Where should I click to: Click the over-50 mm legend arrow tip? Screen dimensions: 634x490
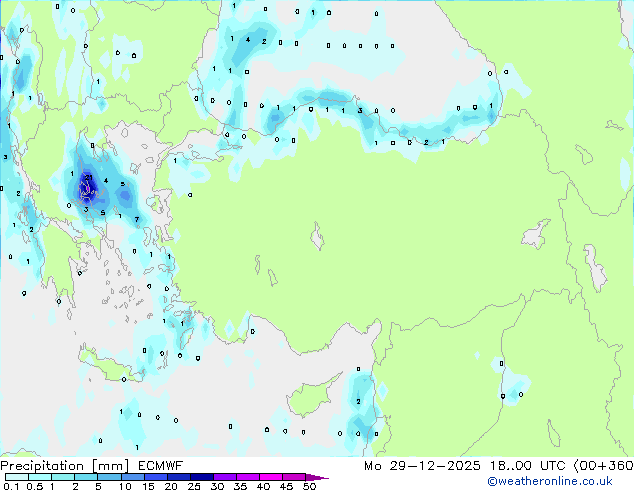click(x=317, y=477)
